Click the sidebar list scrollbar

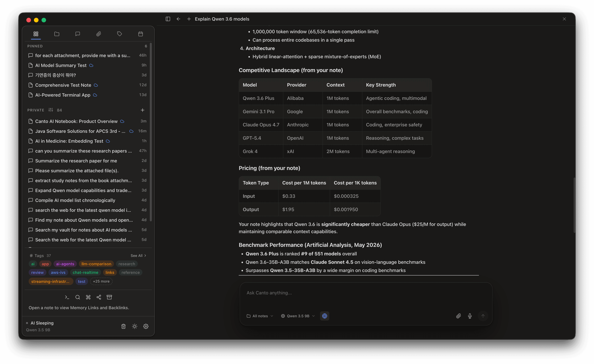point(151,132)
